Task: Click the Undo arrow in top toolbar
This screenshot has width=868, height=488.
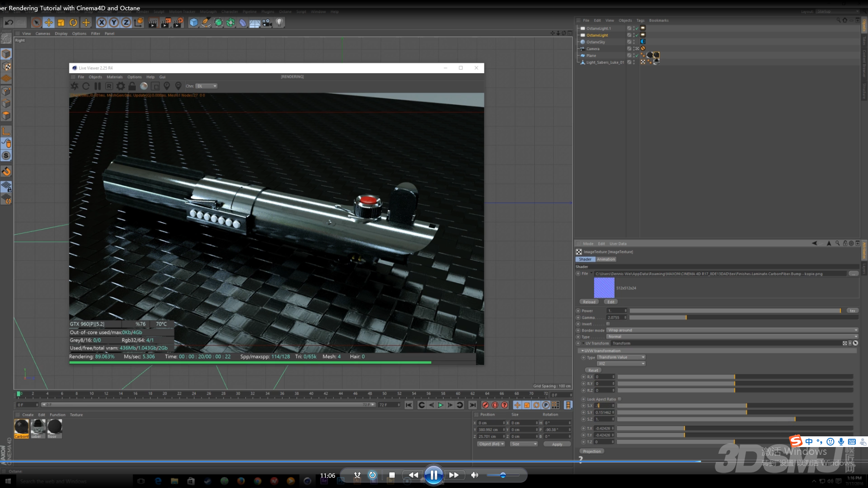Action: point(9,22)
